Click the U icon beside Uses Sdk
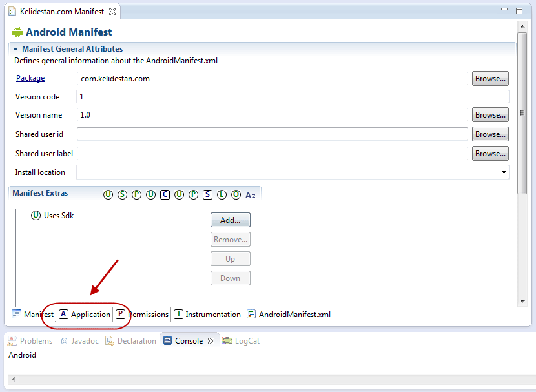 coord(36,216)
